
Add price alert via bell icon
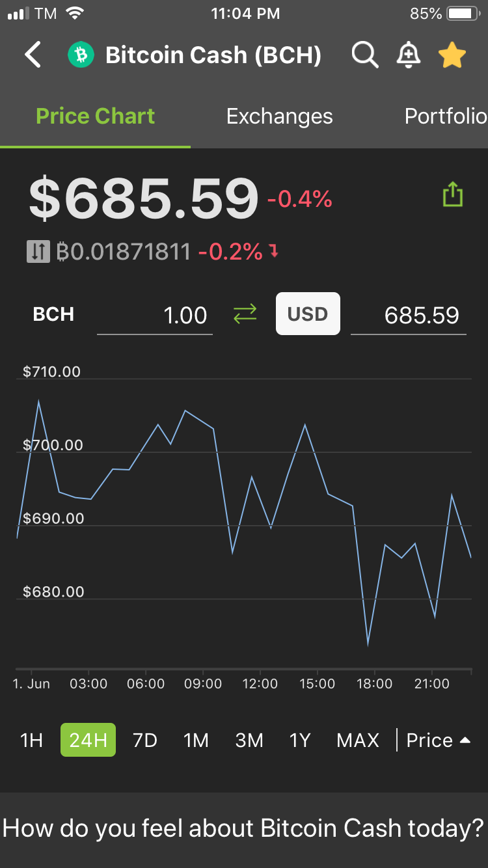(x=408, y=55)
